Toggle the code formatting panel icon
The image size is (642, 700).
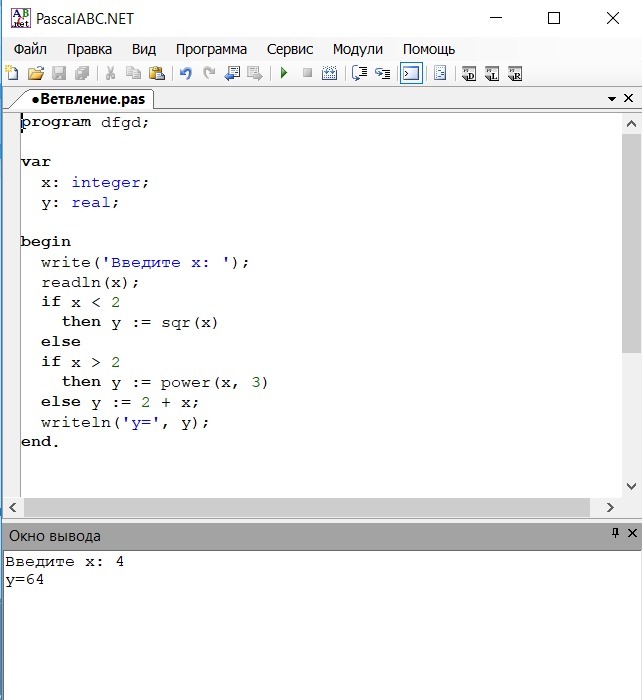(440, 73)
